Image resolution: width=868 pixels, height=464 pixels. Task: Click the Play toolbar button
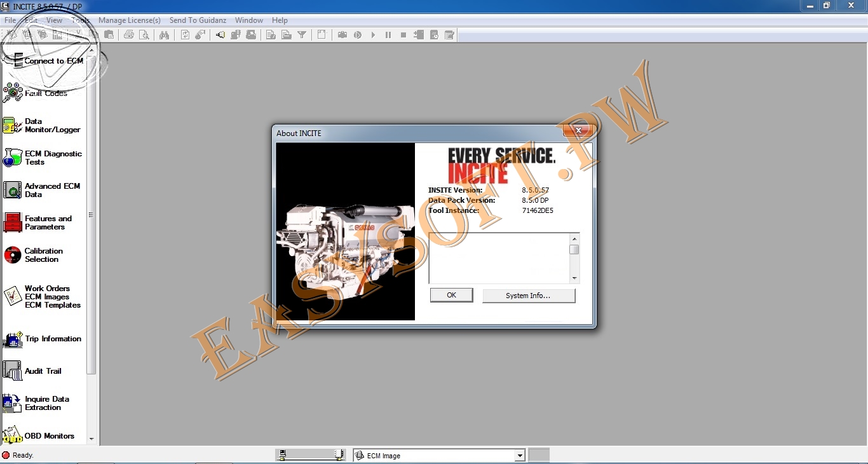pyautogui.click(x=373, y=35)
